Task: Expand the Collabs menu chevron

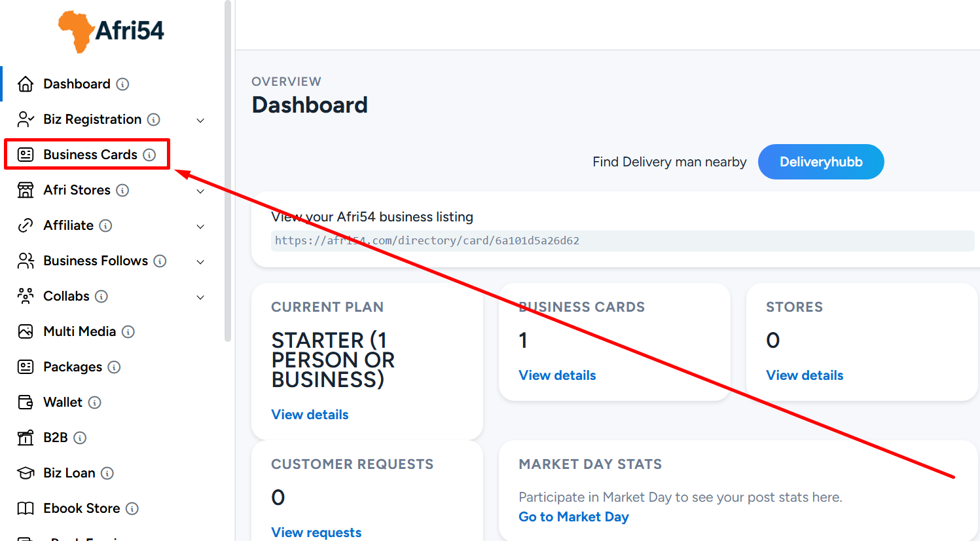Action: tap(200, 297)
